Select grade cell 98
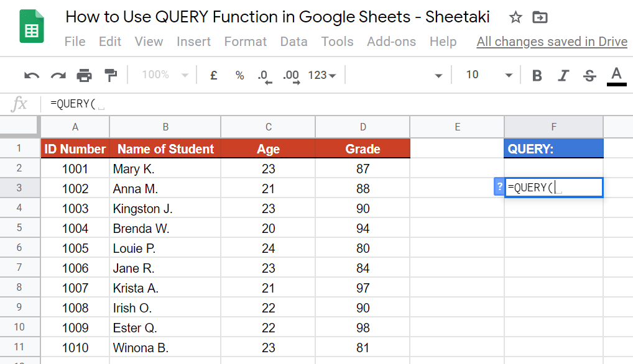 [x=363, y=328]
